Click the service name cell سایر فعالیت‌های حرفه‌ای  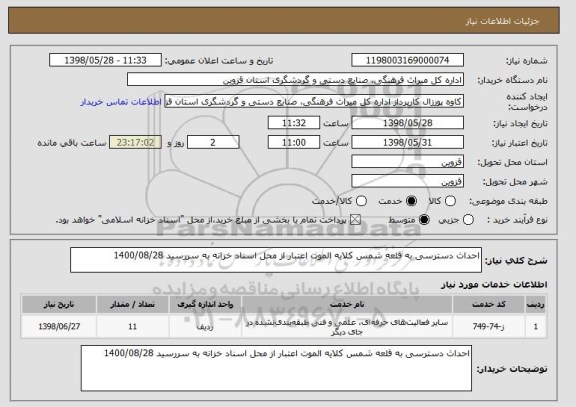(x=347, y=327)
